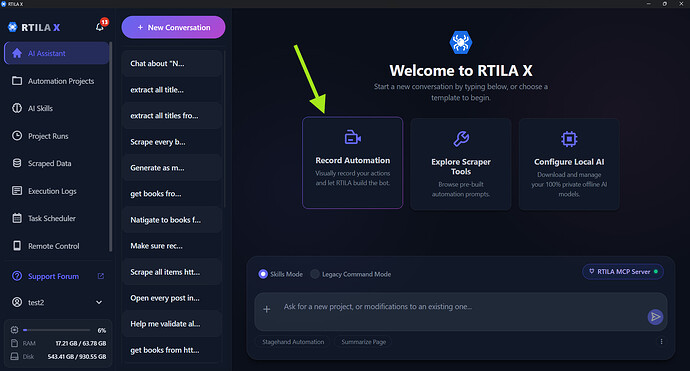The image size is (690, 371).
Task: Open the conversation 'Scrape all items htt...'
Action: point(172,272)
